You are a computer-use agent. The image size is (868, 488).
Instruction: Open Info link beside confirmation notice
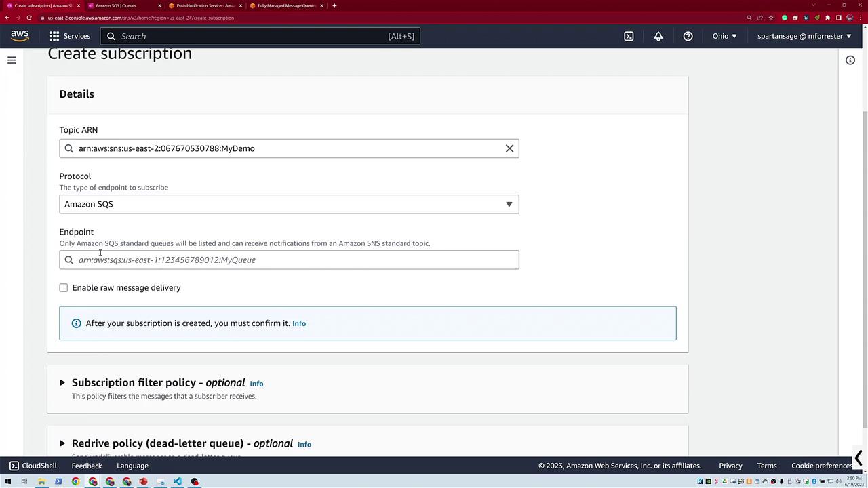click(x=299, y=323)
